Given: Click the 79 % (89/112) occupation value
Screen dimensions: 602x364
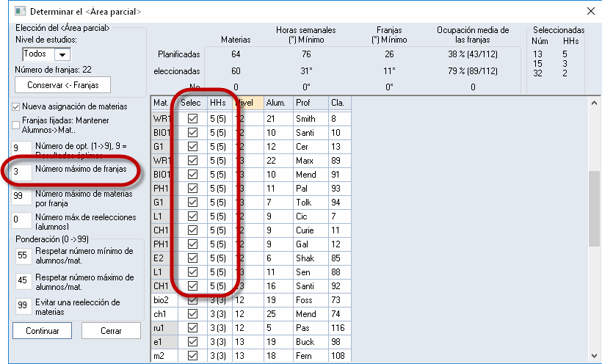Looking at the screenshot, I should click(x=473, y=71).
